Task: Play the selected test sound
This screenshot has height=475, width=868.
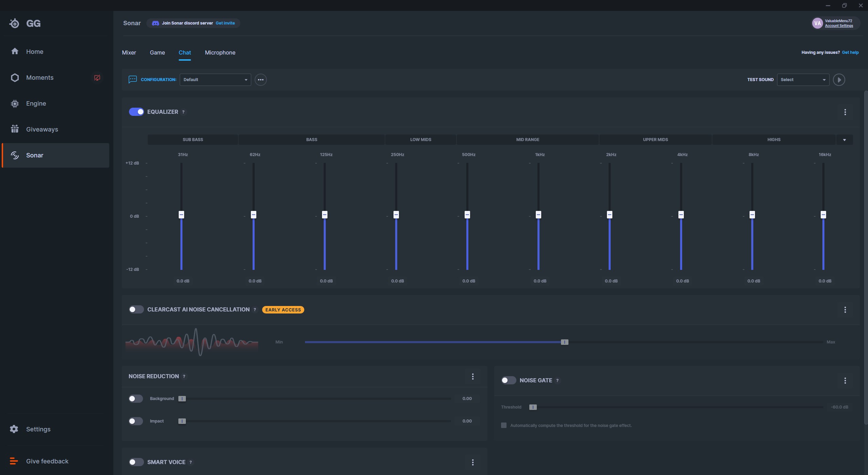Action: (x=839, y=80)
